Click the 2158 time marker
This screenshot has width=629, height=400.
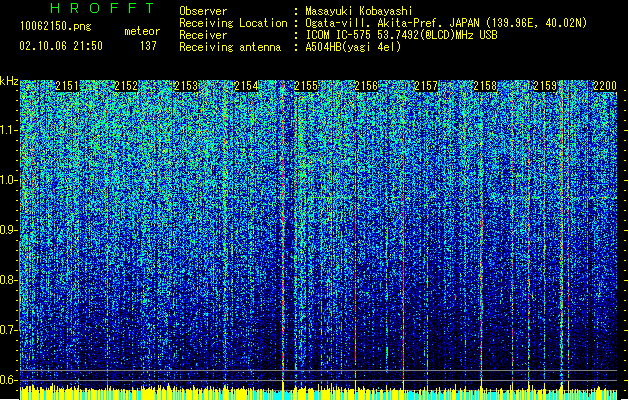click(485, 86)
